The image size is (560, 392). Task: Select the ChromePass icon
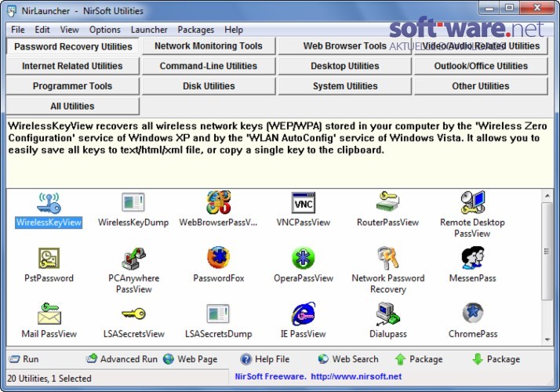tap(473, 313)
